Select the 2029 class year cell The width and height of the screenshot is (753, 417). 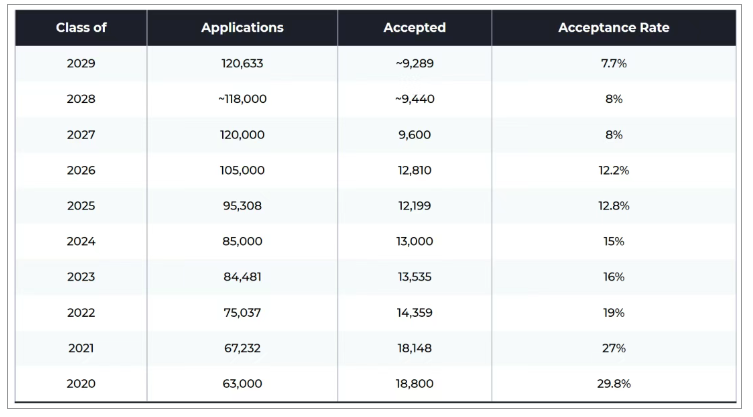81,63
